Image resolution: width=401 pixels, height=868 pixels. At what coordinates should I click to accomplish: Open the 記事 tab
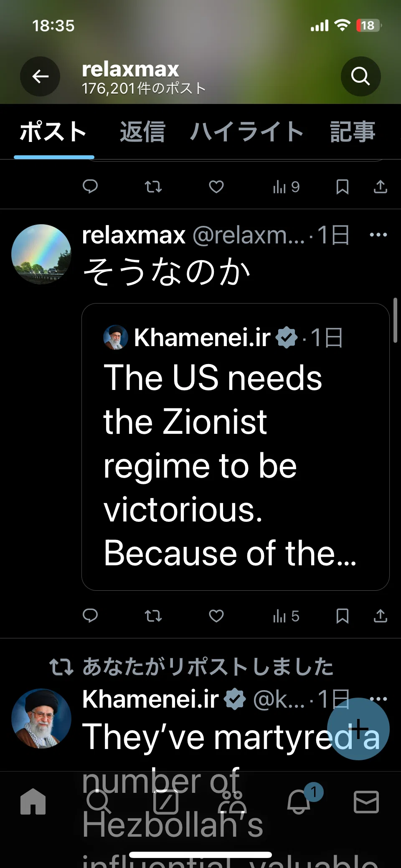353,132
